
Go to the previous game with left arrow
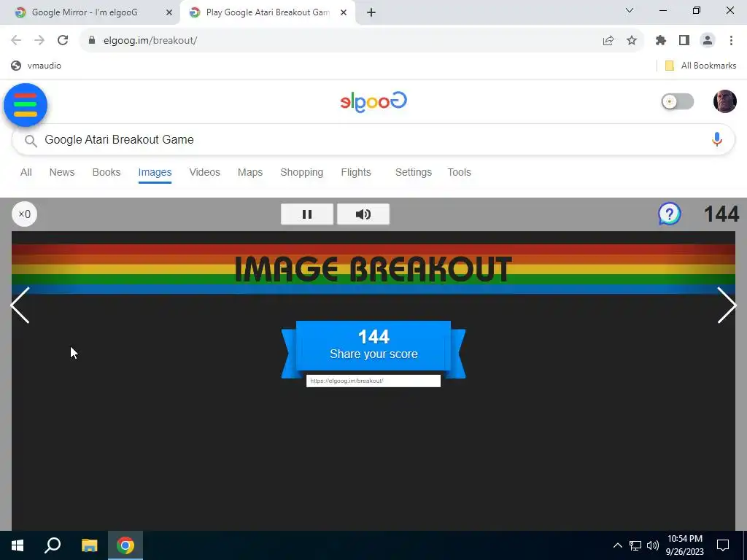20,306
